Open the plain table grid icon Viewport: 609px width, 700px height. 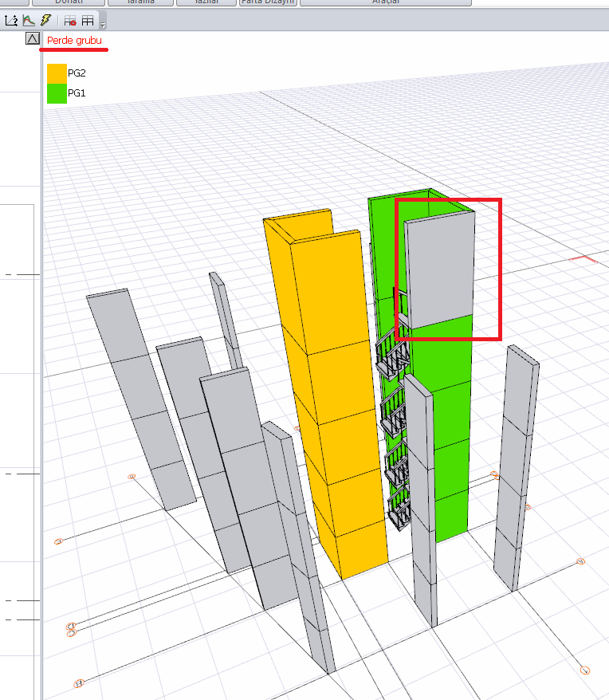point(88,20)
